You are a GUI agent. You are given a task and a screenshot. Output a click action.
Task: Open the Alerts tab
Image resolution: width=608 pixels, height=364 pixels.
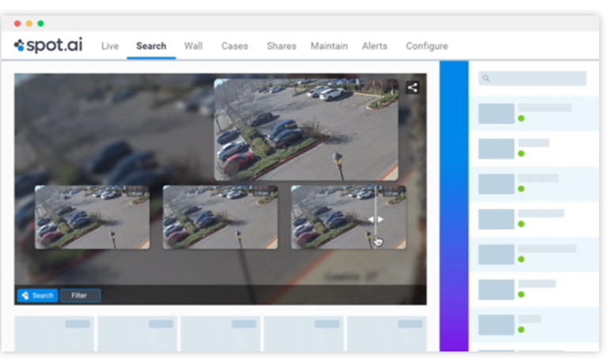375,46
